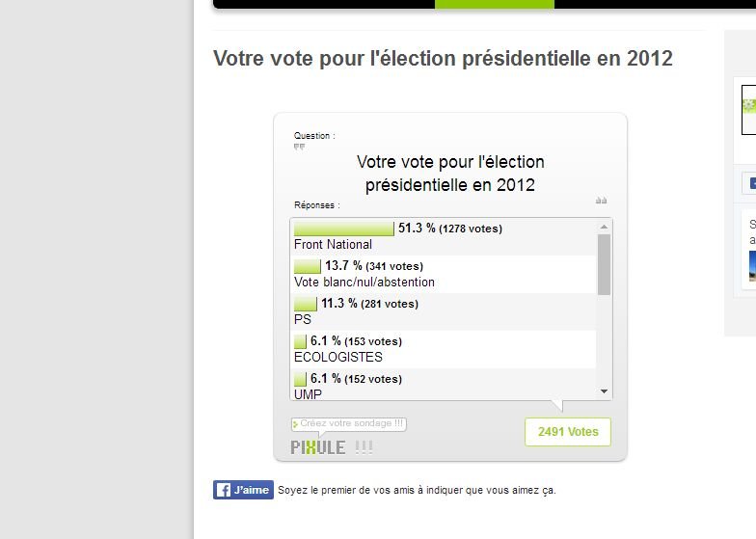
Task: Click the Vote blanc/nul/abstention result row
Action: click(444, 274)
